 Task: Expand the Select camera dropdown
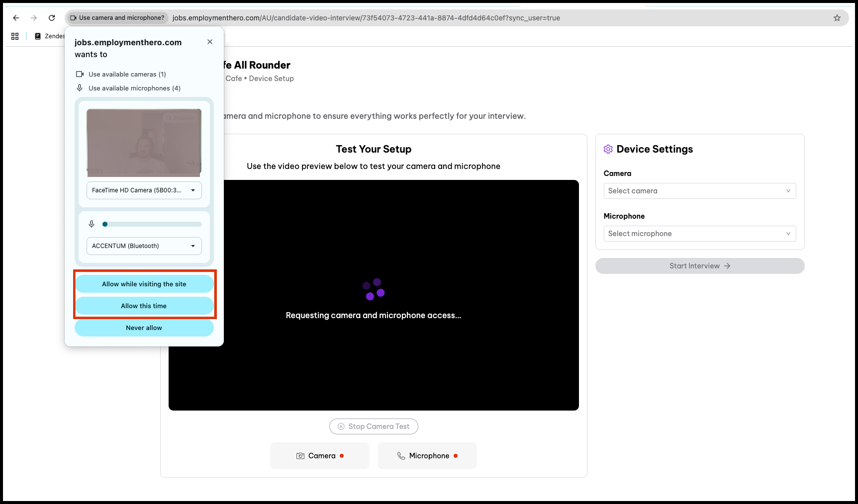pos(699,191)
